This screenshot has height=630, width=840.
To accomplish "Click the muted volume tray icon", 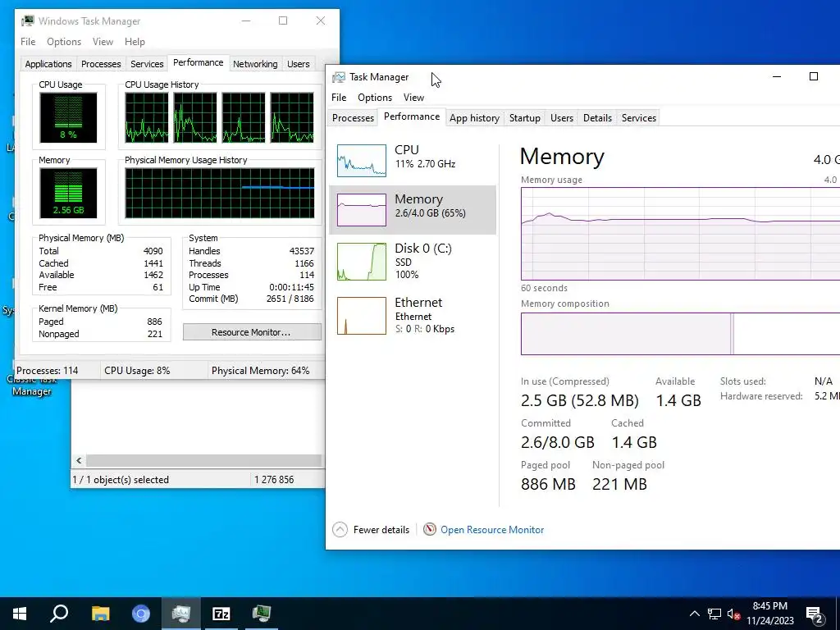I will pos(733,614).
